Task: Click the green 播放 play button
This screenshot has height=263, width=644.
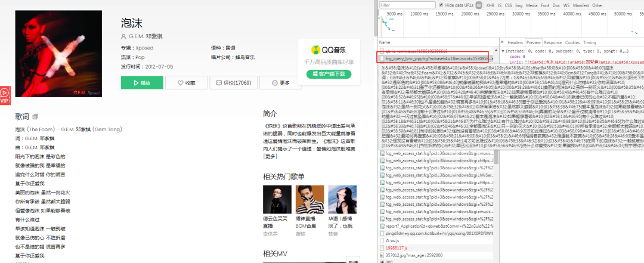Action: coord(142,83)
